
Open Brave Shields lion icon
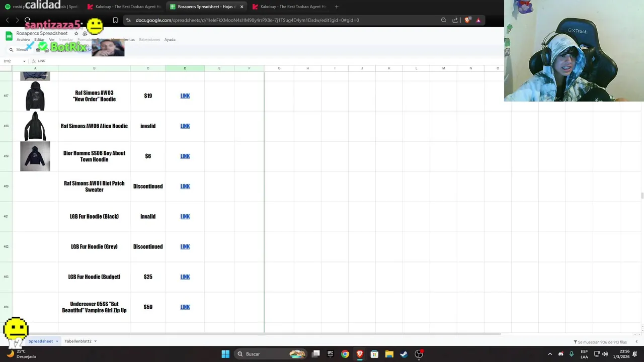(x=467, y=20)
